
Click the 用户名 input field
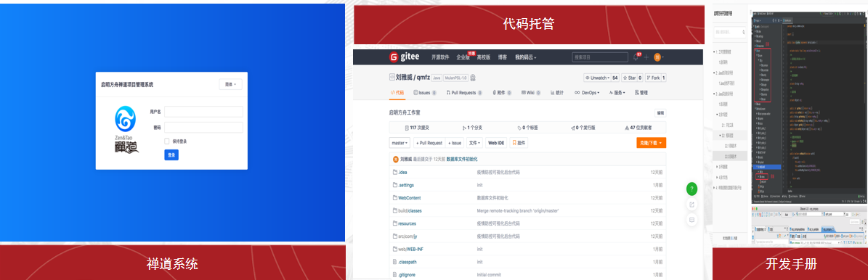click(203, 112)
